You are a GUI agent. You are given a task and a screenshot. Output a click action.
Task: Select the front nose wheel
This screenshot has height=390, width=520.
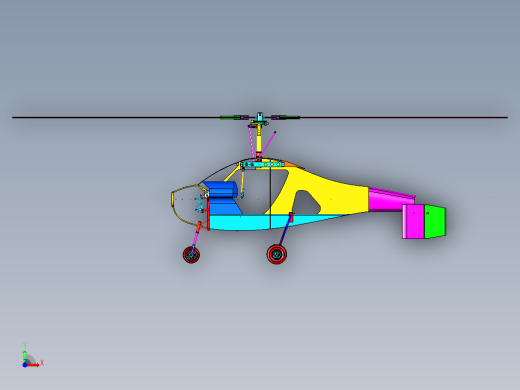pyautogui.click(x=191, y=255)
